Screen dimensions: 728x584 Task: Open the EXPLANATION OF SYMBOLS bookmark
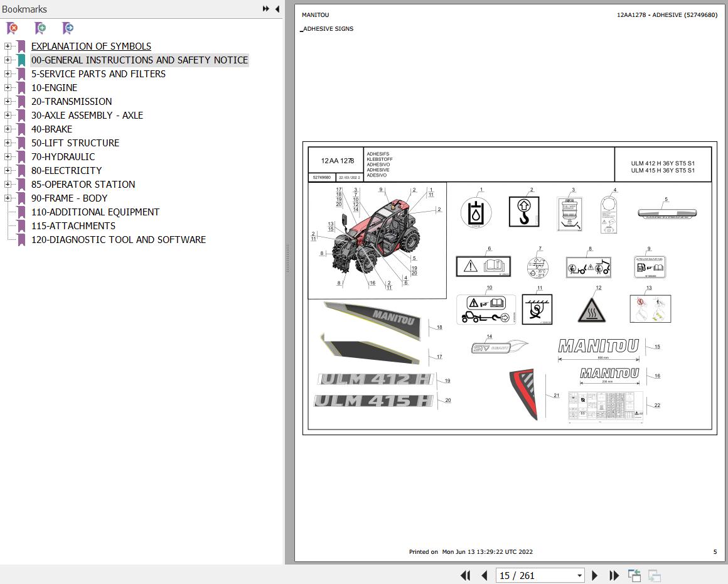point(91,46)
